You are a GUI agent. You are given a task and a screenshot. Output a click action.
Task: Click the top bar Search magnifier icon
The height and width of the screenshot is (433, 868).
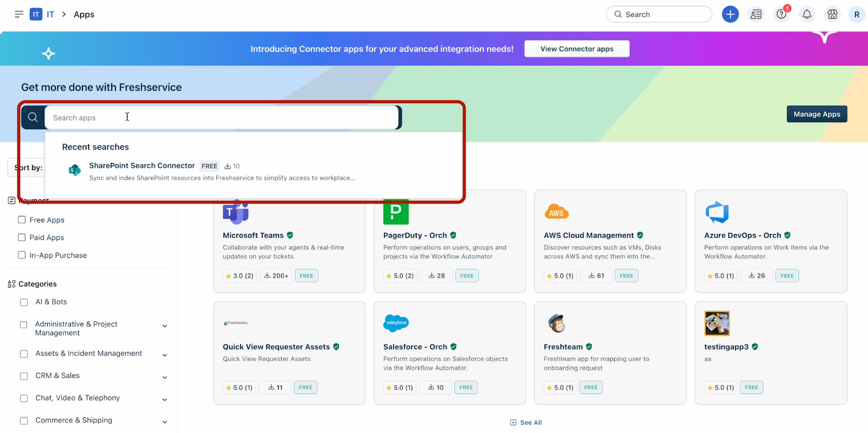click(x=618, y=14)
